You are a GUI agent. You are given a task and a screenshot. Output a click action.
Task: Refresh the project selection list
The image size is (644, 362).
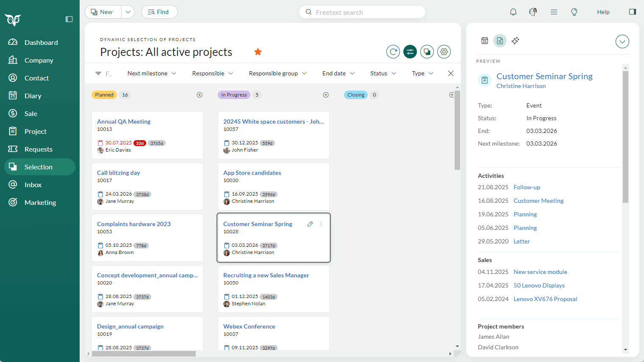(393, 51)
